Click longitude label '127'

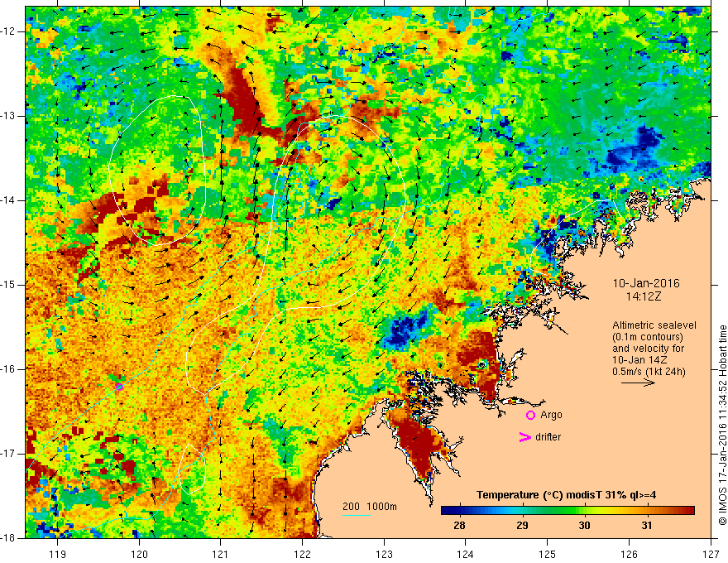click(711, 554)
